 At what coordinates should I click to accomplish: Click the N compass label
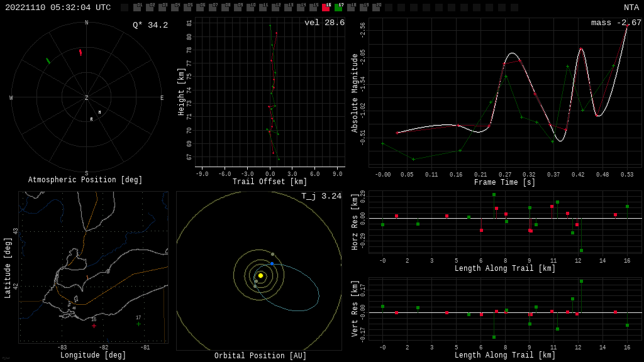[x=86, y=23]
